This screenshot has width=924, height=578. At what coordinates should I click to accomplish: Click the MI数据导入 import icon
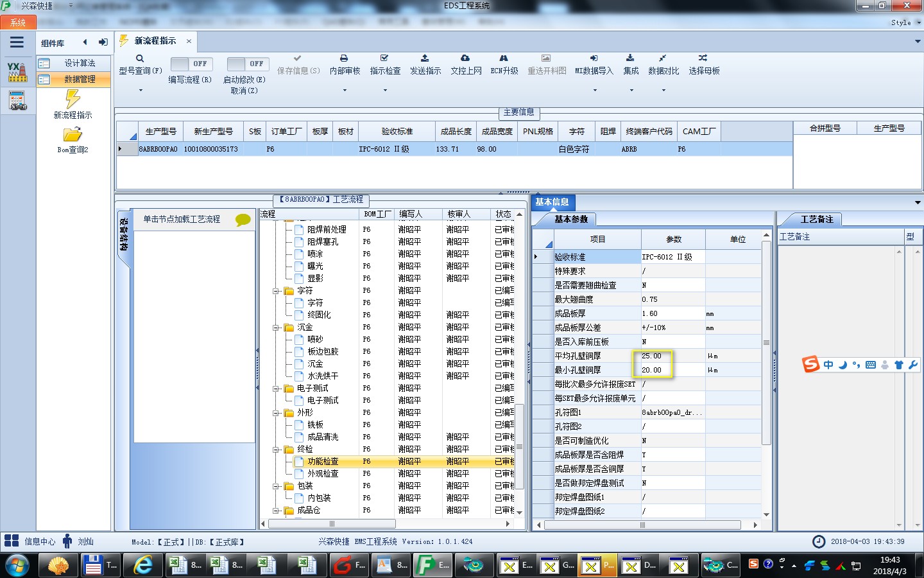(x=594, y=58)
